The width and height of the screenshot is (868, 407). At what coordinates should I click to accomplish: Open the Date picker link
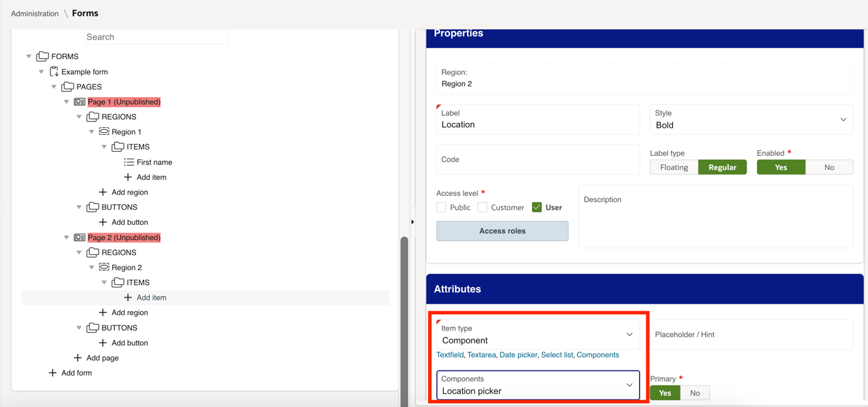click(518, 355)
